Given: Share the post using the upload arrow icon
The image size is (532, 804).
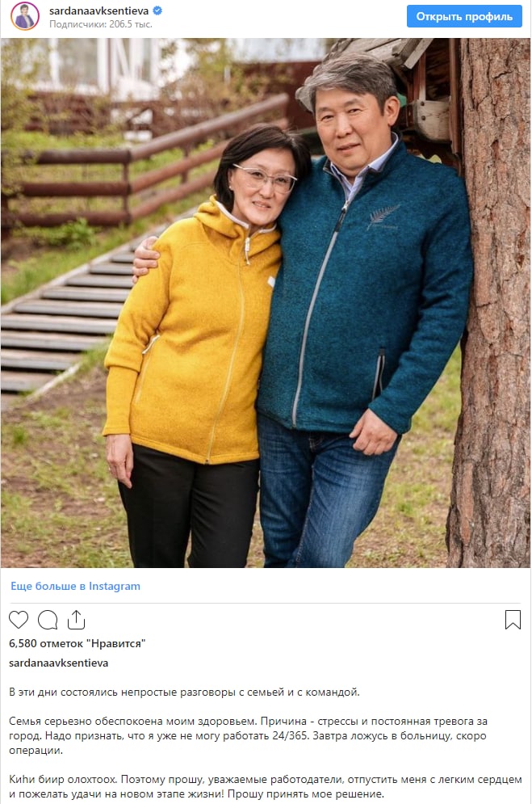Looking at the screenshot, I should click(x=77, y=620).
